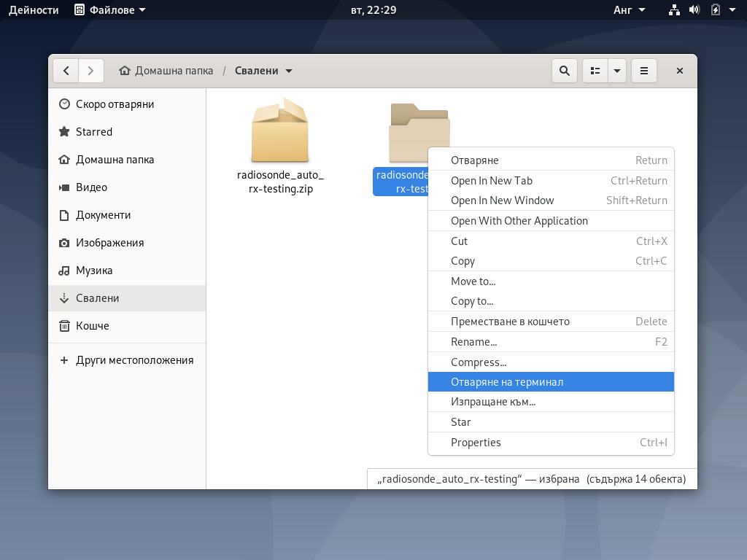Choose Star from context menu
The height and width of the screenshot is (560, 747).
pos(551,422)
